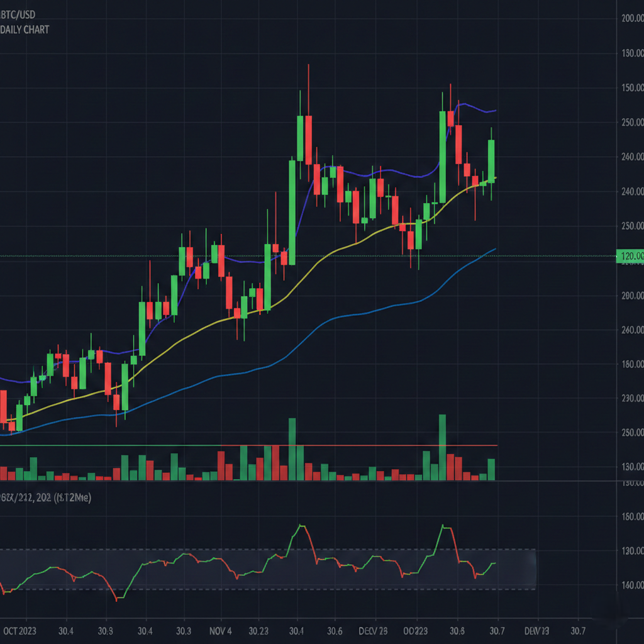Screen dimensions: 644x644
Task: Click the oscillator indicator title label
Action: click(x=45, y=498)
